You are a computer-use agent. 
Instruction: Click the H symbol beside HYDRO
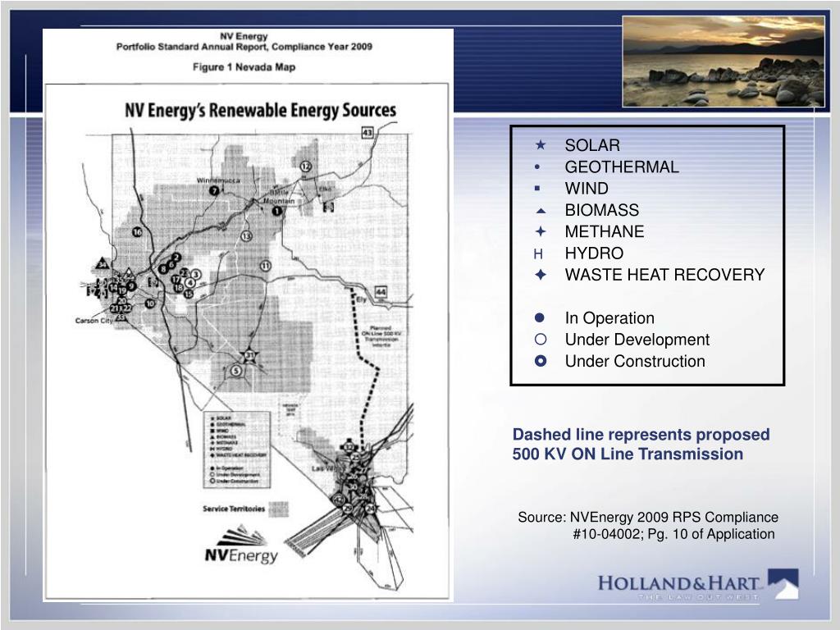coord(538,253)
